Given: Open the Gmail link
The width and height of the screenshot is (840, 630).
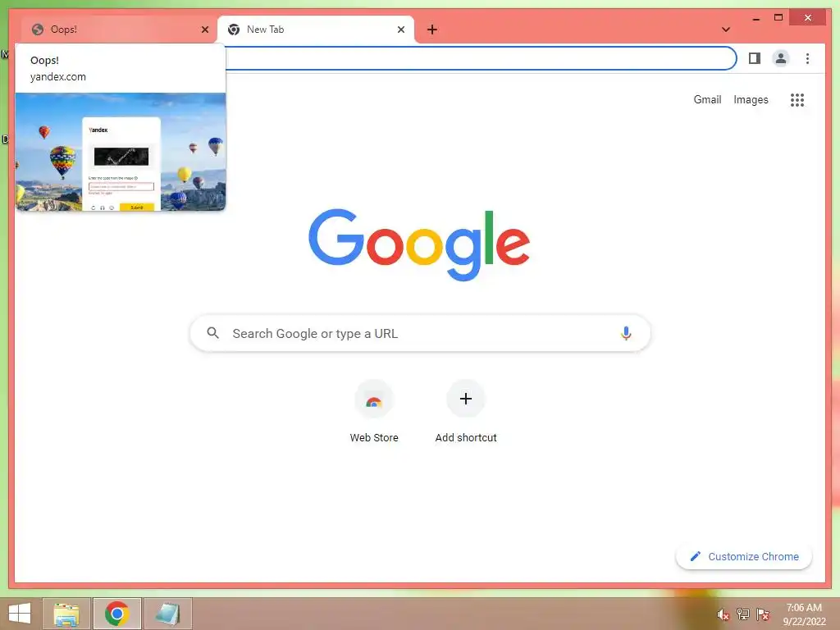Looking at the screenshot, I should (707, 99).
